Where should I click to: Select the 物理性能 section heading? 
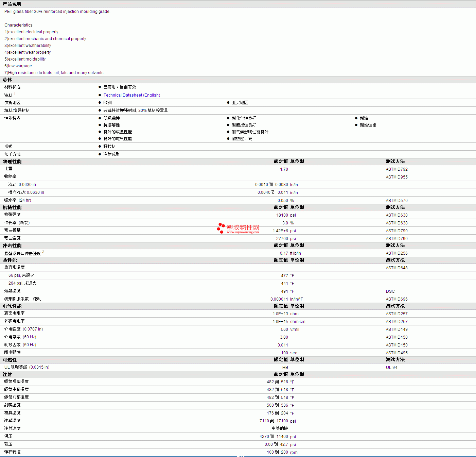[x=12, y=162]
